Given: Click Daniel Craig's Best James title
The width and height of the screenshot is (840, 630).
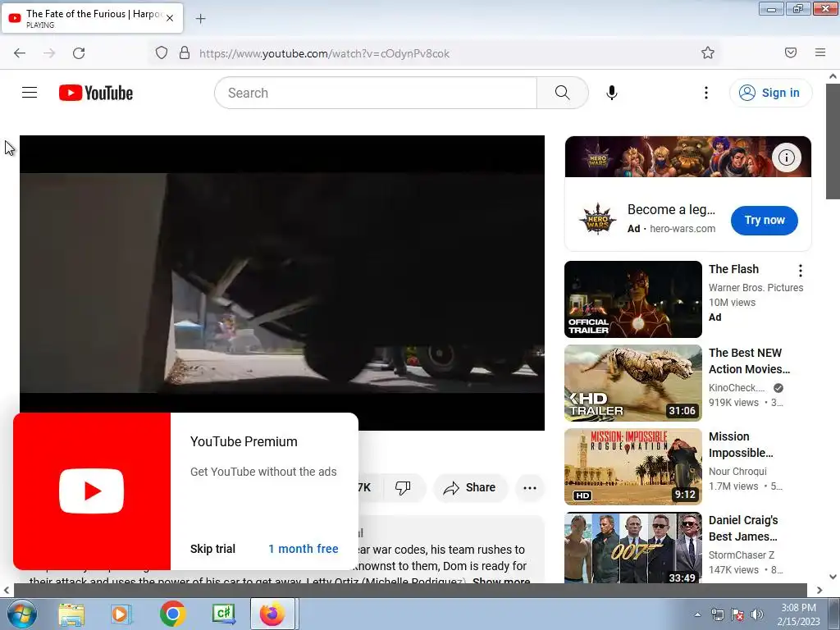Looking at the screenshot, I should 743,528.
